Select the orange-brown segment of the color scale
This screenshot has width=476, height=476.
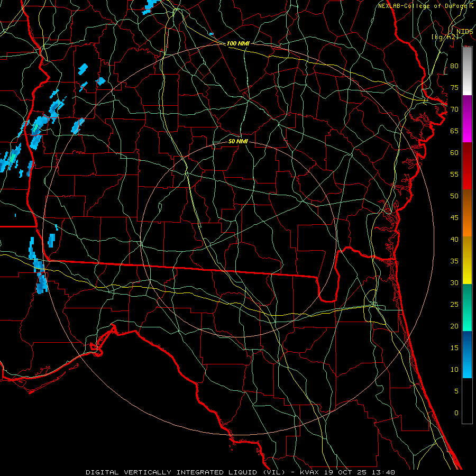[467, 213]
